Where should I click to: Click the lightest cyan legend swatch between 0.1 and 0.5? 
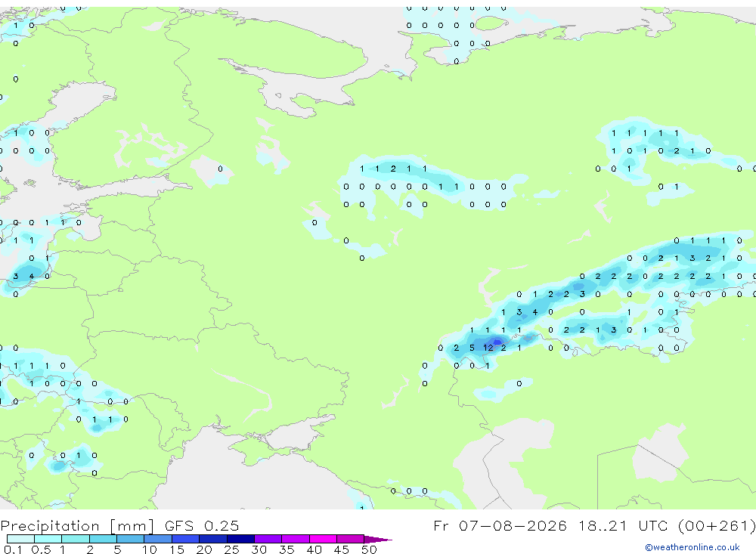(x=20, y=539)
